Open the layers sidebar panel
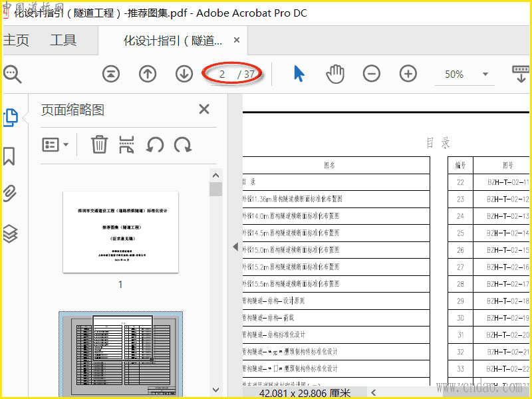This screenshot has height=399, width=532. click(10, 233)
